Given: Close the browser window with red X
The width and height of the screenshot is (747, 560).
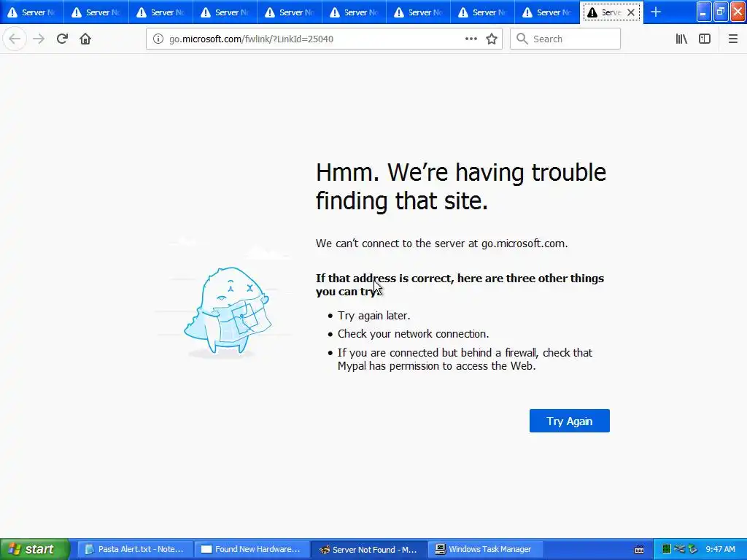Looking at the screenshot, I should point(738,12).
